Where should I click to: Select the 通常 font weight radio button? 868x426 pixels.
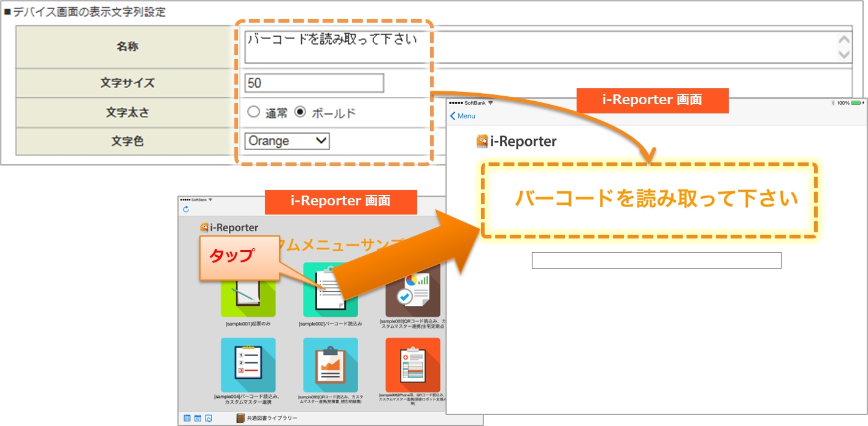click(x=253, y=112)
